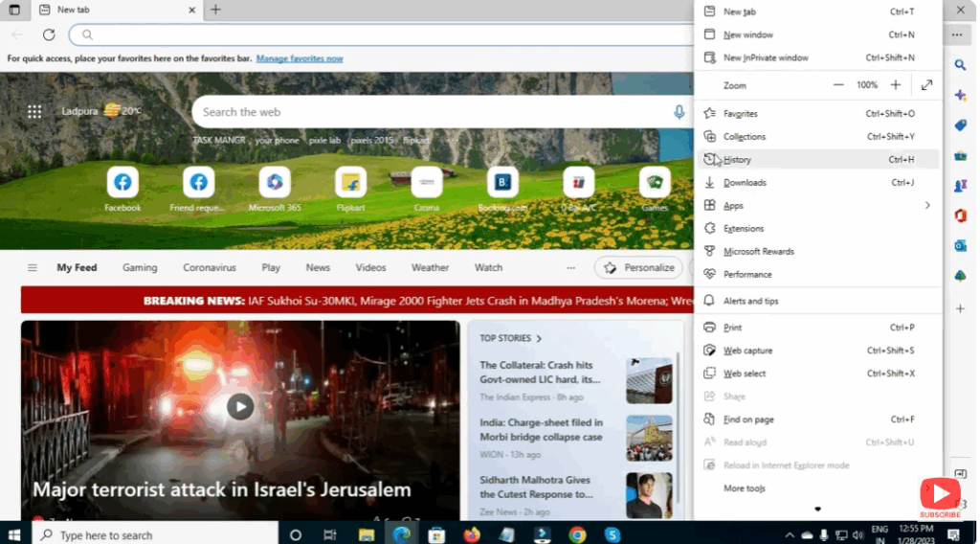Open the sidebar Office icon

pos(961,215)
